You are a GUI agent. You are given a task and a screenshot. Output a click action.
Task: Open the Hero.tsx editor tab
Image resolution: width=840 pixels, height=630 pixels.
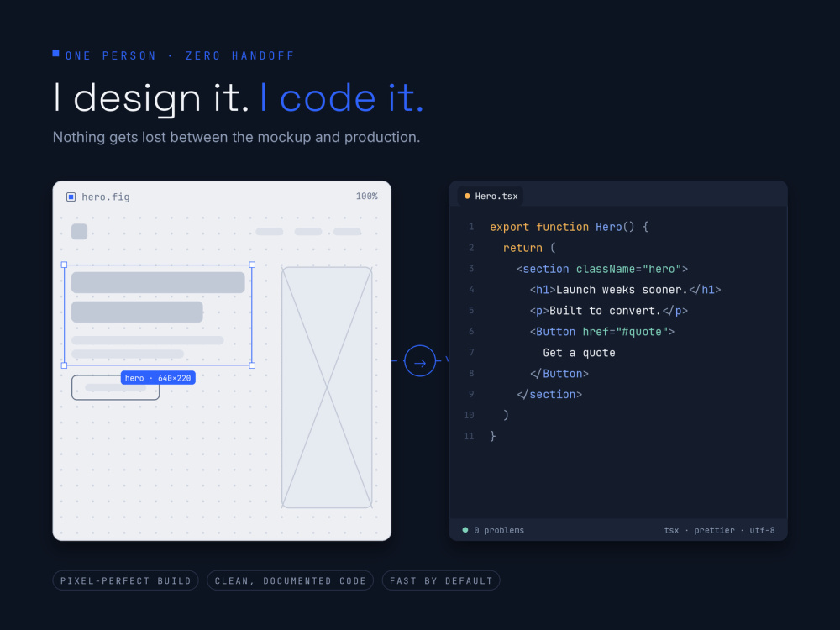click(491, 196)
